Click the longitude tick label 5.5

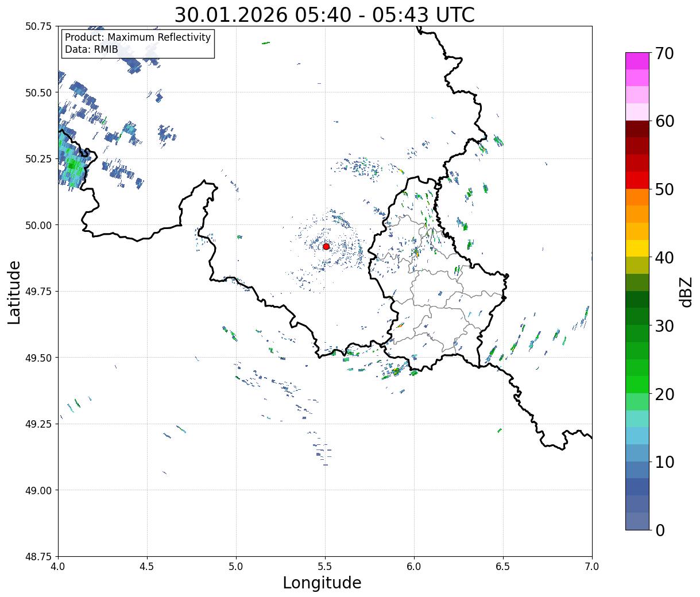coord(325,566)
